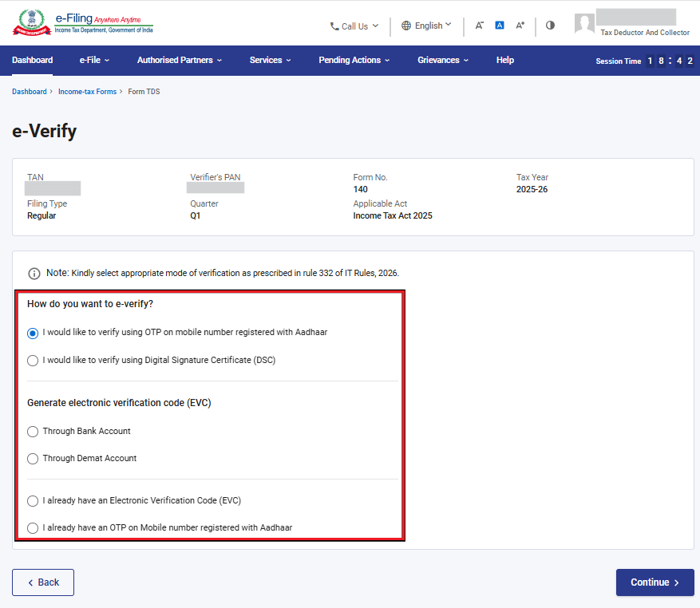Click Tax Deductor And Collector label
The height and width of the screenshot is (608, 700).
tap(645, 33)
